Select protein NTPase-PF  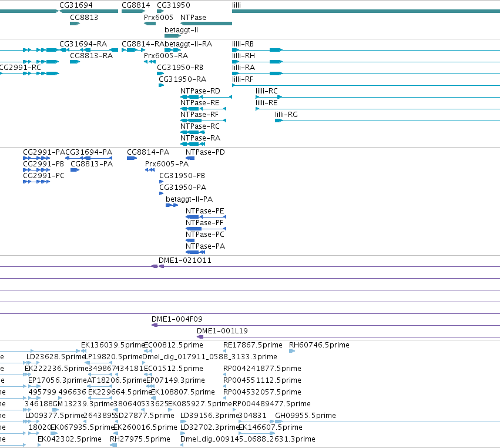point(204,223)
